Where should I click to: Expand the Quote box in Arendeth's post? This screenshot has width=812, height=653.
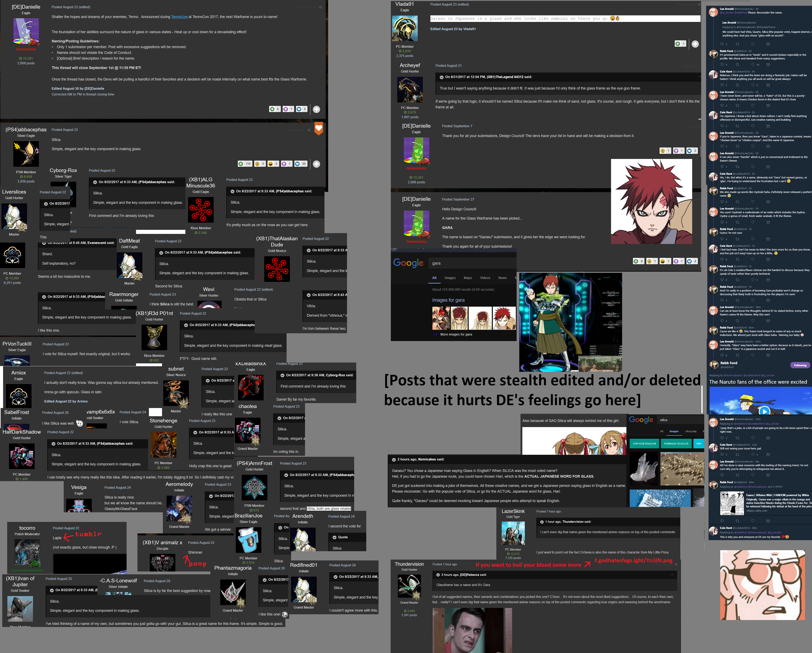coord(335,537)
